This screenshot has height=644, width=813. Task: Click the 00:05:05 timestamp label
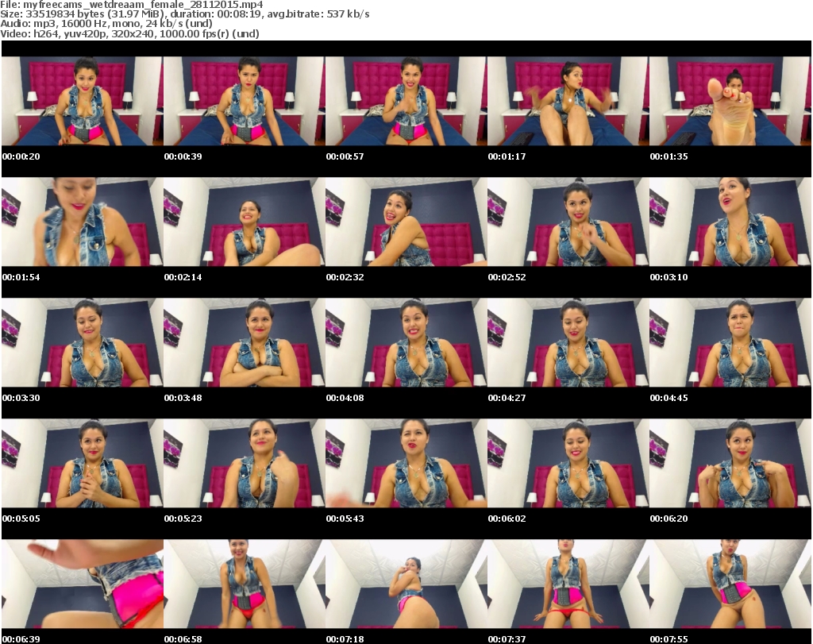[x=21, y=519]
